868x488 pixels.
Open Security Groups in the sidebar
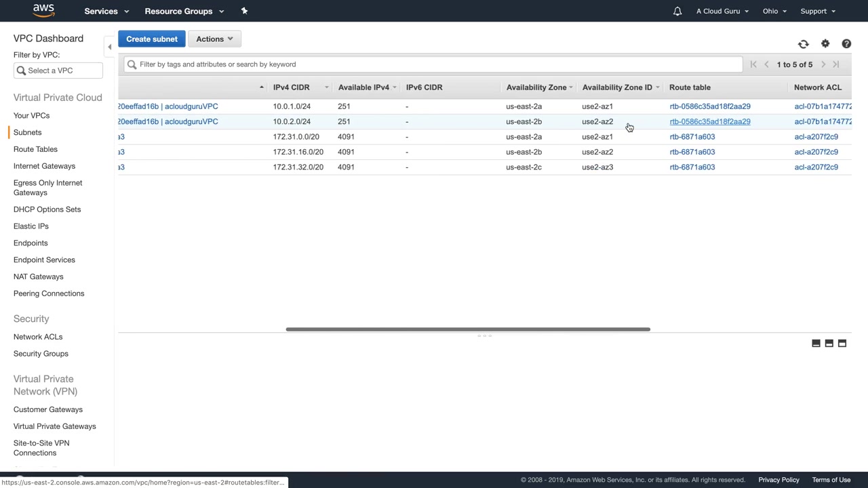[41, 354]
